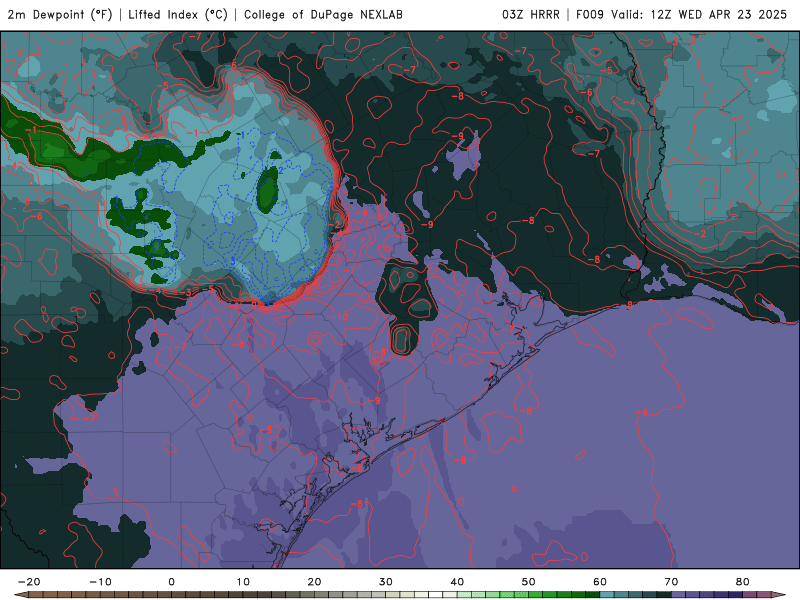Click the 80 label on the color scale
This screenshot has height=600, width=800.
pos(743,582)
